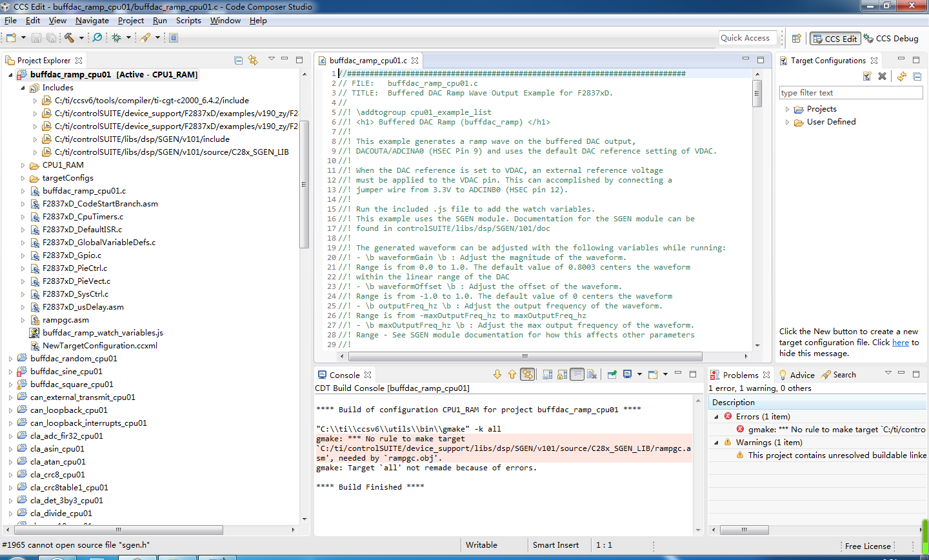Open the New file dropdown arrow
Screen dimensions: 929x560
(23, 38)
